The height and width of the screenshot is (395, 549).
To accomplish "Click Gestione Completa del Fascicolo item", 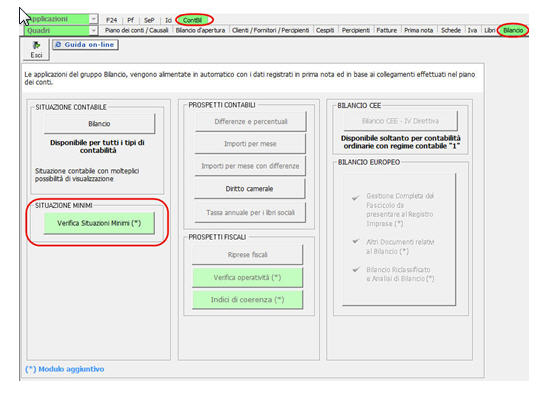I will 400,209.
